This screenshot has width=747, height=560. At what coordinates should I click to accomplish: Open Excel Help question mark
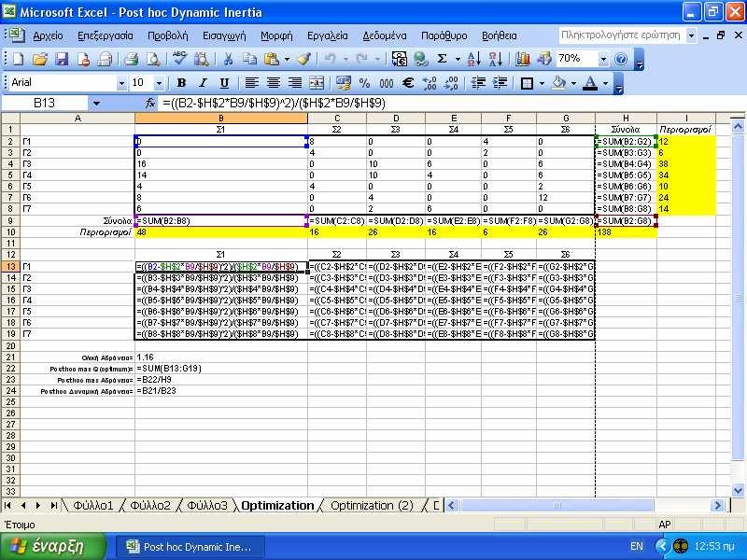click(621, 59)
